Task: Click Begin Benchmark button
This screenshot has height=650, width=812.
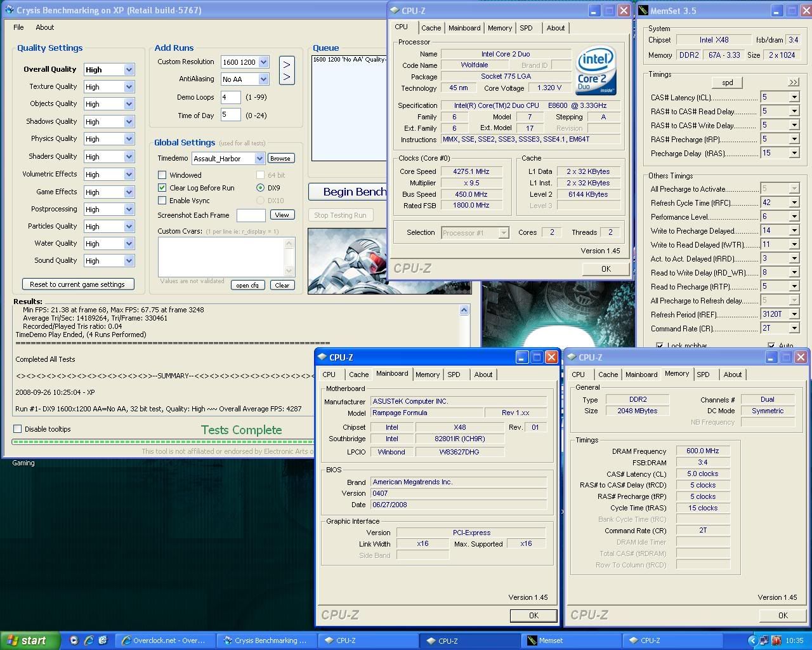Action: 348,192
